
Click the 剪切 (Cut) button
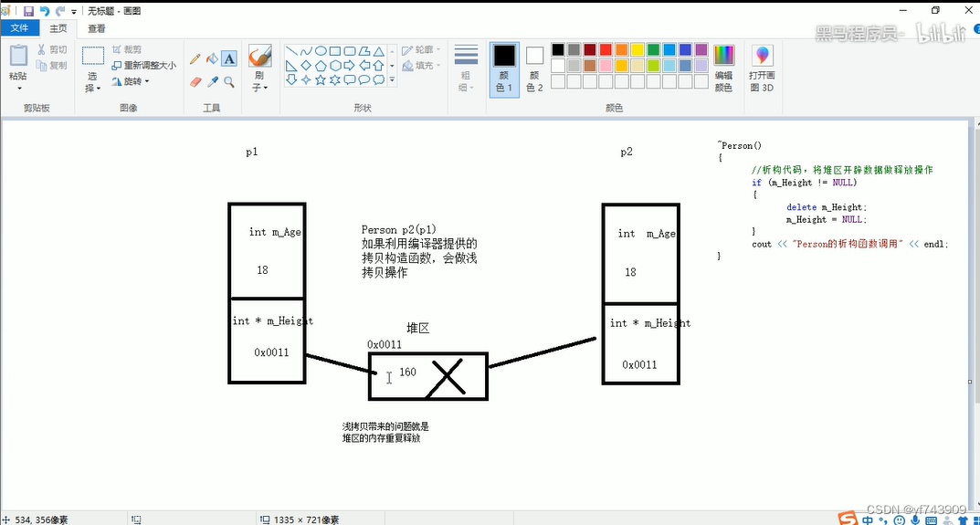pos(51,49)
